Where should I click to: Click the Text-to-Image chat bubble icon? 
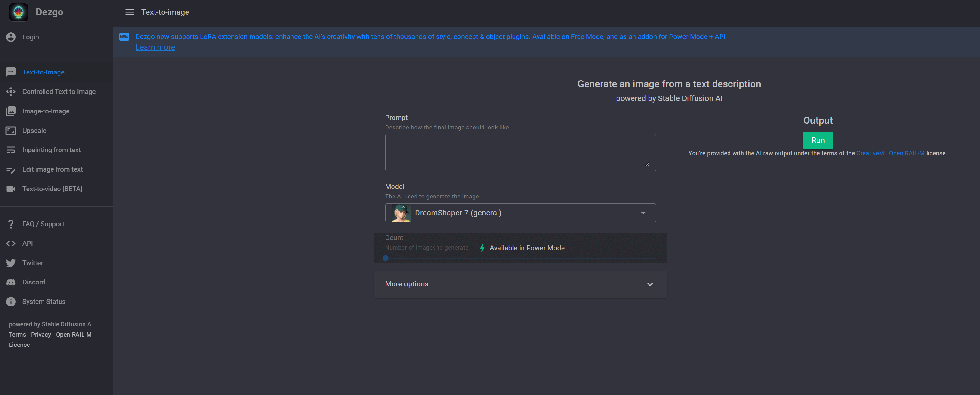coord(11,72)
